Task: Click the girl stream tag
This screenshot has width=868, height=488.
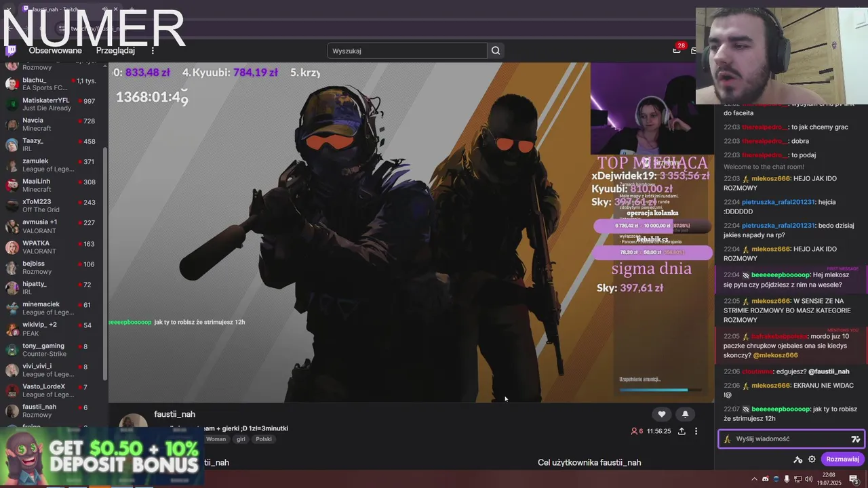Action: coord(241,439)
